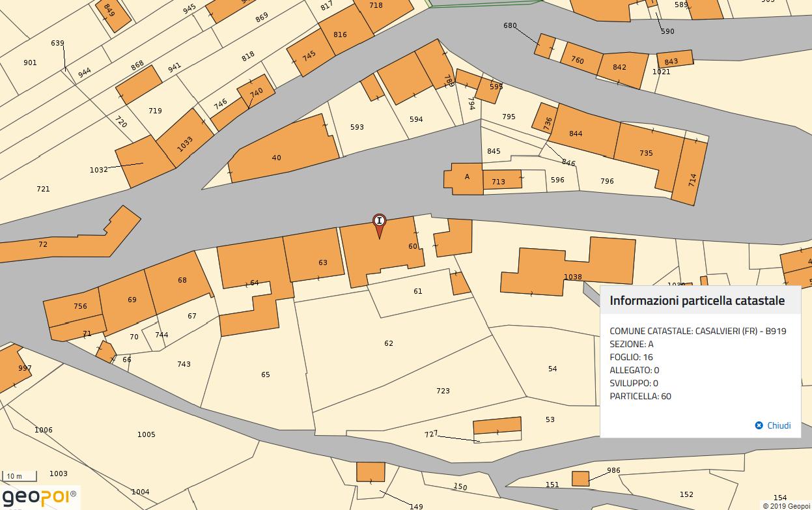Click building parcel 713
Viewport: 812px width, 510px height.
501,180
